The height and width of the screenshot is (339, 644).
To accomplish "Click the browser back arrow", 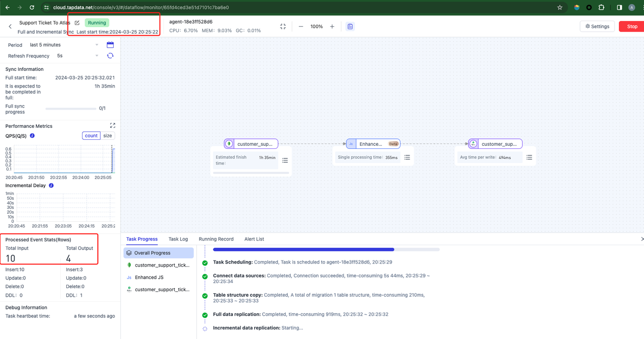I will coord(7,8).
